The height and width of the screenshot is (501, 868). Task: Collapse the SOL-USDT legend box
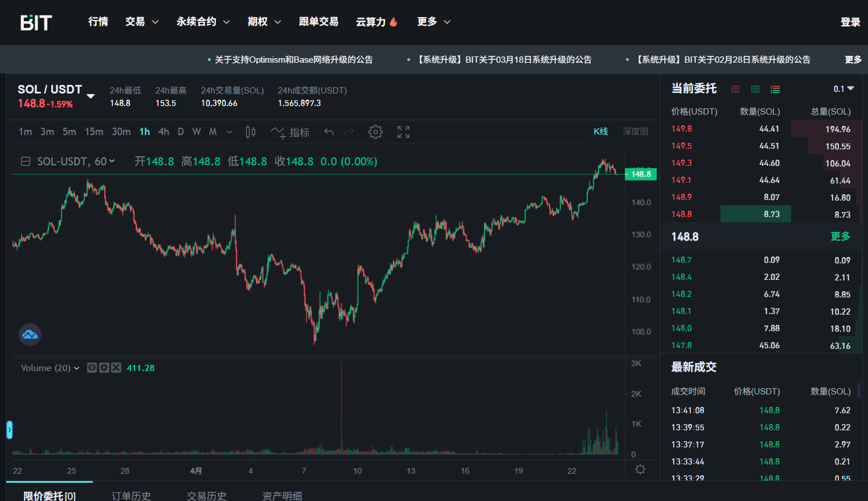coord(26,162)
